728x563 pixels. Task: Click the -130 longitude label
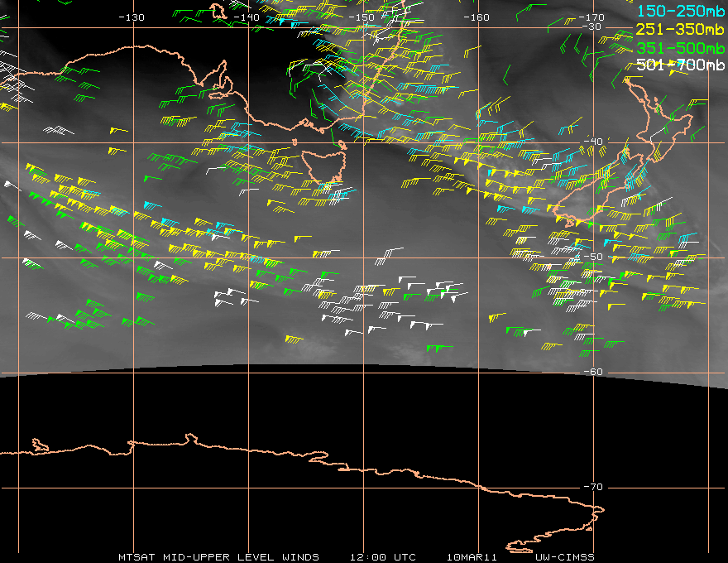(x=132, y=17)
